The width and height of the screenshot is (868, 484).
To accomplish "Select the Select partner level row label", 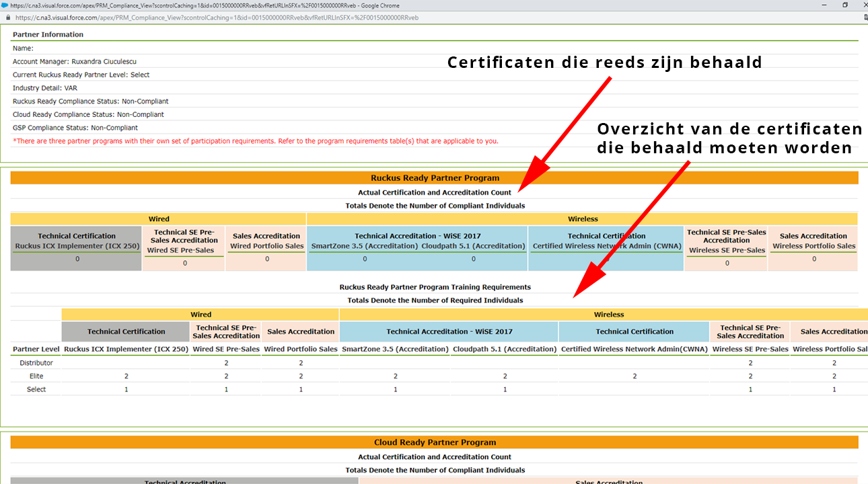I will click(x=36, y=389).
